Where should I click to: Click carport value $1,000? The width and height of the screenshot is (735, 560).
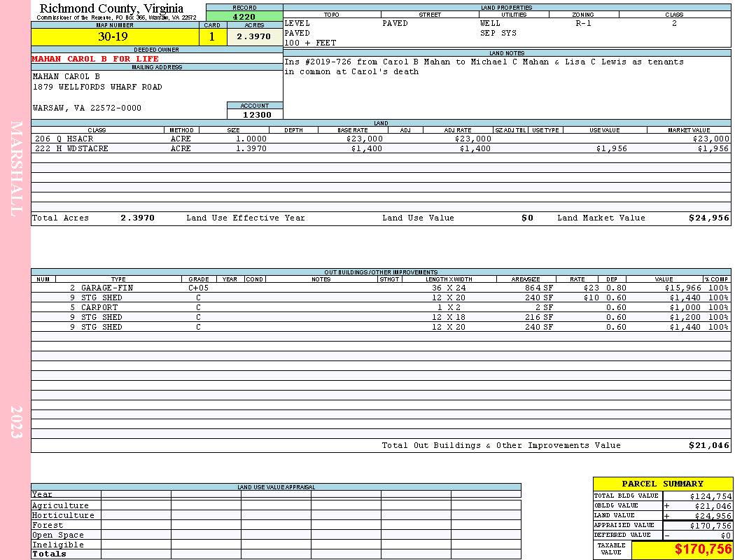click(x=685, y=307)
